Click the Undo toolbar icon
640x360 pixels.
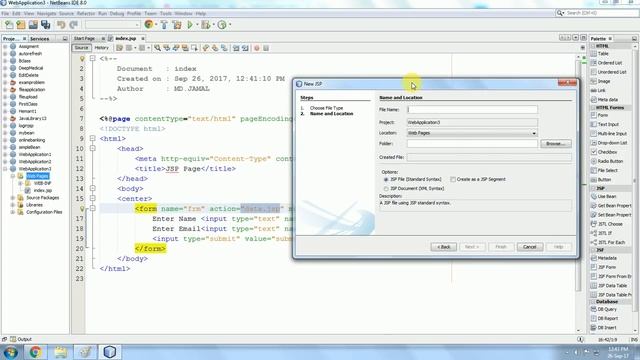(61, 25)
